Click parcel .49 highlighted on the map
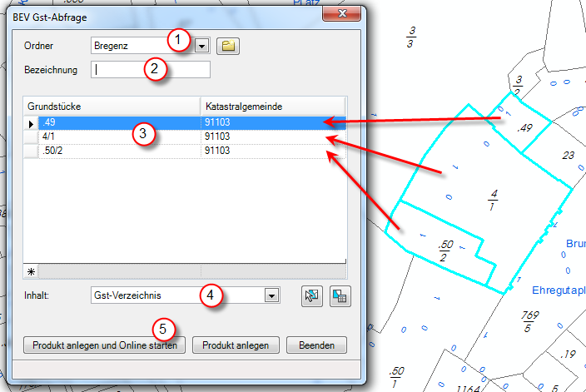 coord(524,128)
